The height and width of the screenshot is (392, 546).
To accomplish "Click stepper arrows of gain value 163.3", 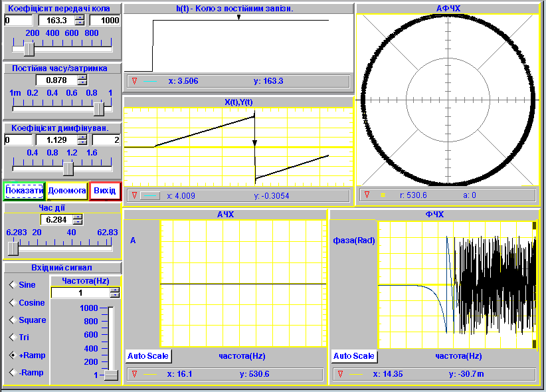I will pos(80,20).
